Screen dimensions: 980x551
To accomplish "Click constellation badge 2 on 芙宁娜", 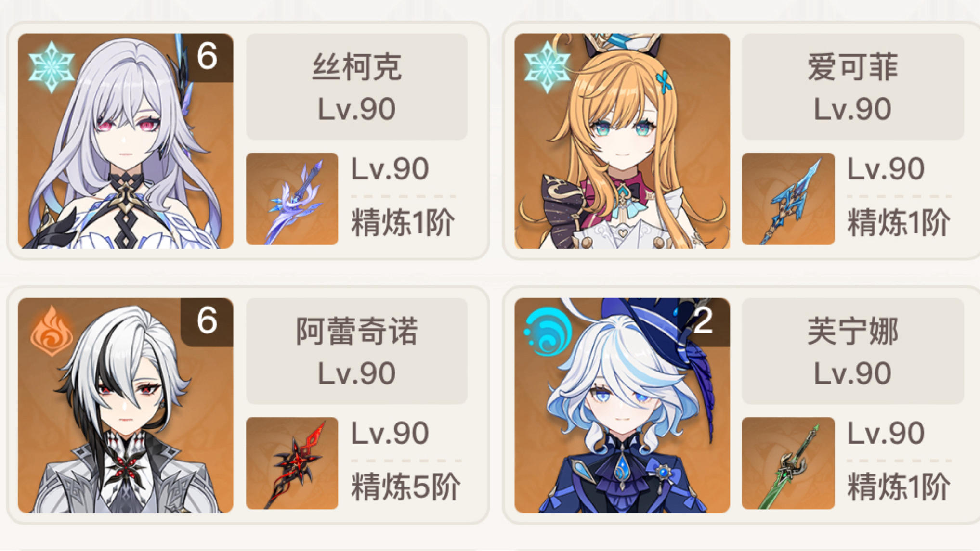I will click(703, 321).
